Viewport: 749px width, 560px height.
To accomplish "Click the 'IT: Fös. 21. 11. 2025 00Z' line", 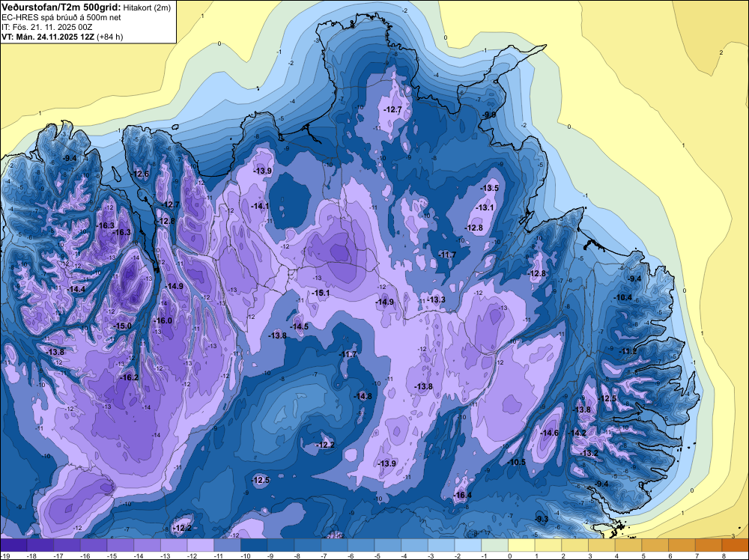I will (x=46, y=27).
